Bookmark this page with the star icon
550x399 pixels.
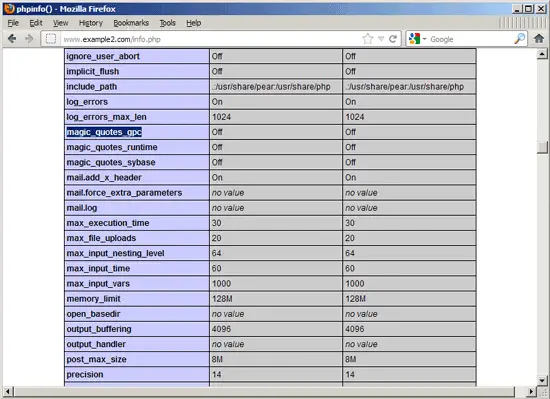click(x=368, y=39)
